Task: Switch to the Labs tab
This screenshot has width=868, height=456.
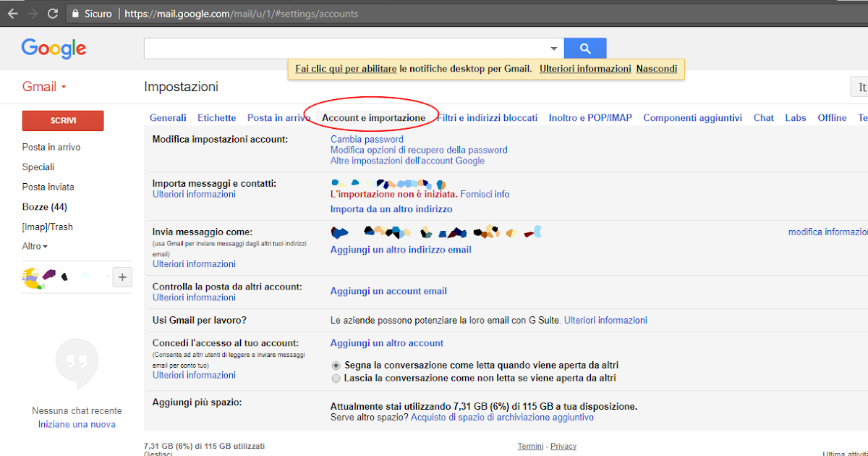Action: click(x=796, y=118)
